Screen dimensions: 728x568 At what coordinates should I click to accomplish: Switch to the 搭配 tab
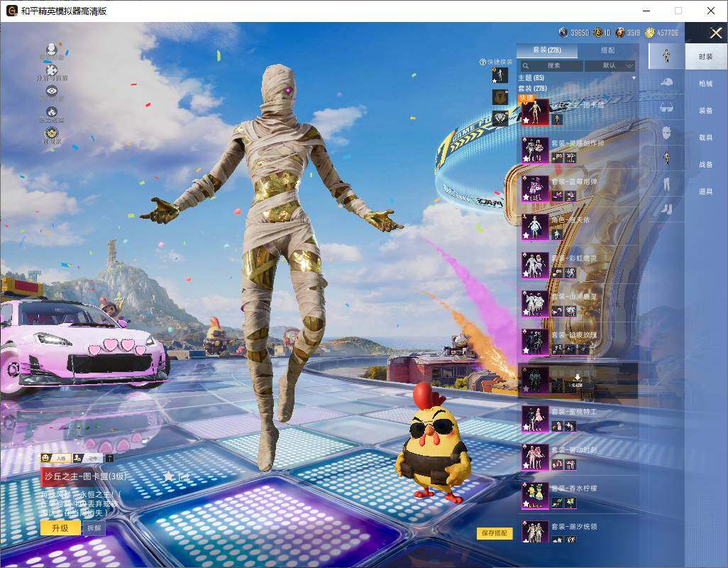(x=607, y=50)
